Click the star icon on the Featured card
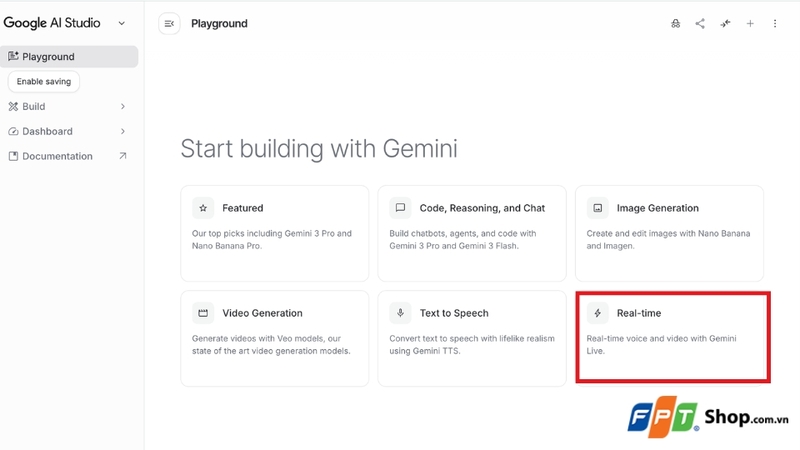Viewport: 800px width, 450px height. 203,208
